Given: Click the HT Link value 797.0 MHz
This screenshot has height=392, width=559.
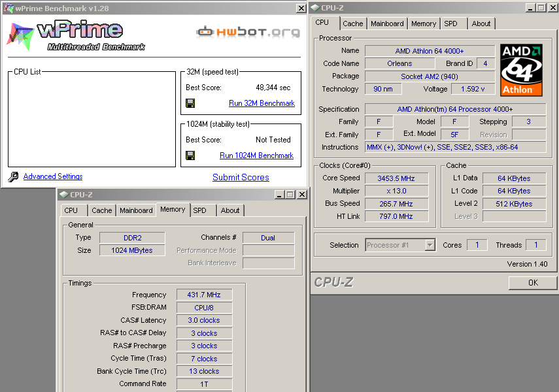Looking at the screenshot, I should (x=396, y=217).
